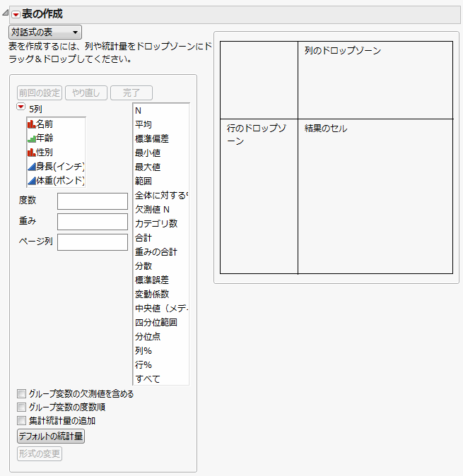The image size is (463, 476).
Task: Select the 四分位範囲 statistic
Action: [x=161, y=322]
